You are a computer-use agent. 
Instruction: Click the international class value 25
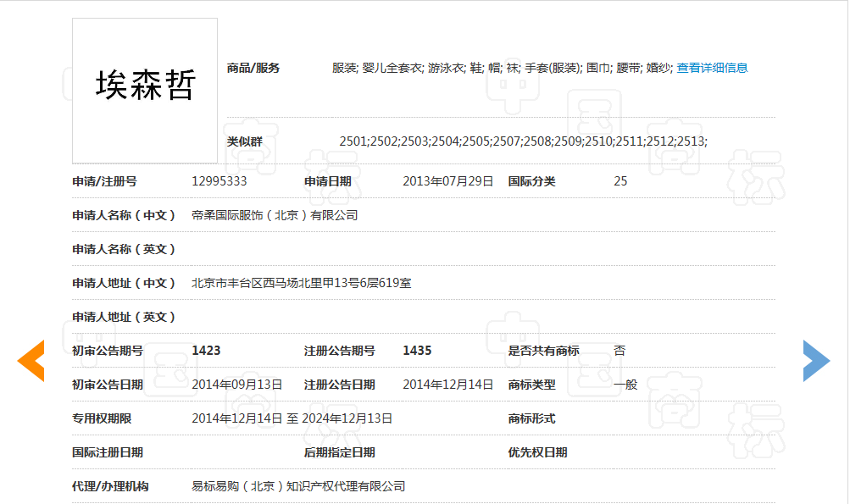click(x=620, y=181)
